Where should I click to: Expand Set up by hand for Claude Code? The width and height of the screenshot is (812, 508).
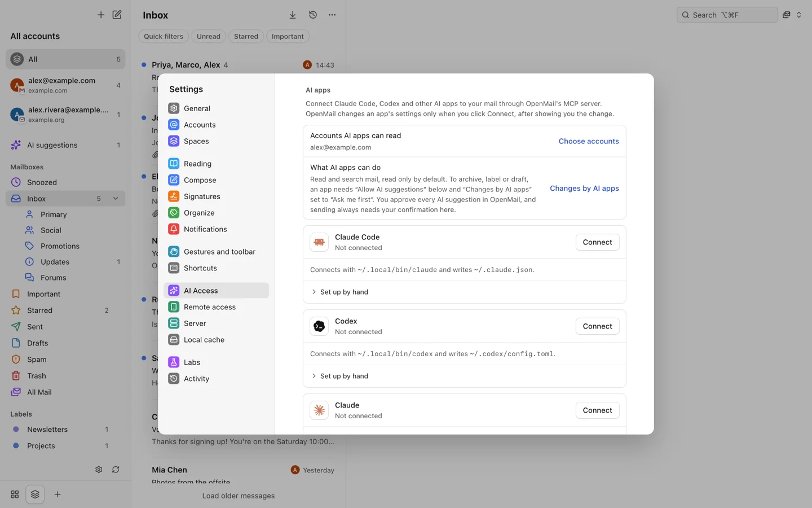click(339, 292)
